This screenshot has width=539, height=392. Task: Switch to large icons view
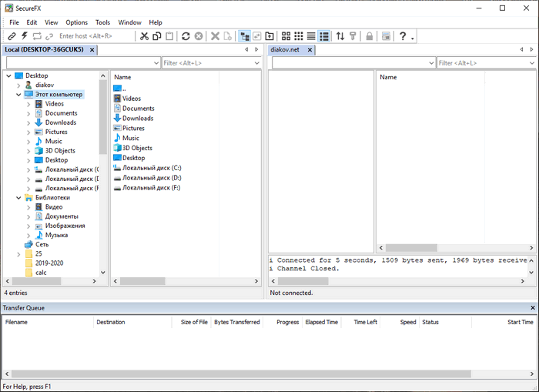286,36
